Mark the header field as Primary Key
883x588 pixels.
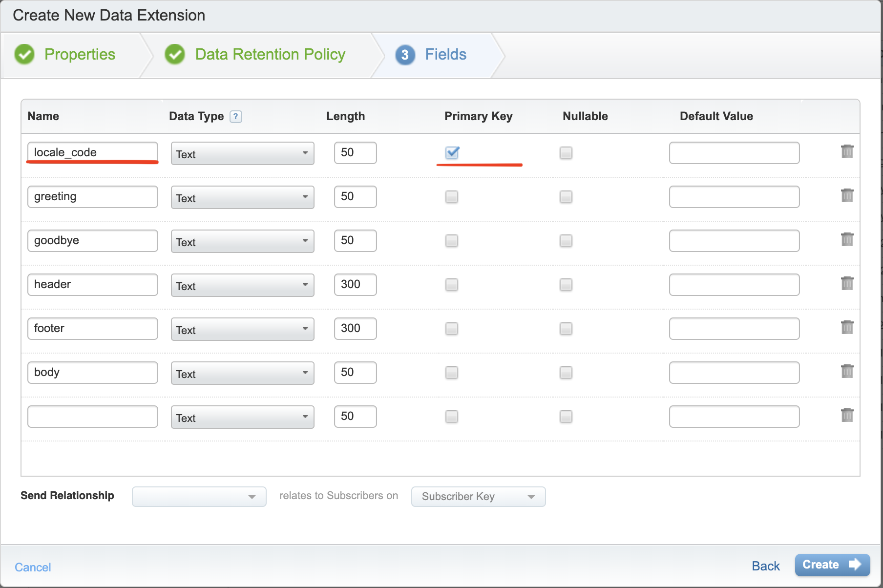(x=451, y=285)
